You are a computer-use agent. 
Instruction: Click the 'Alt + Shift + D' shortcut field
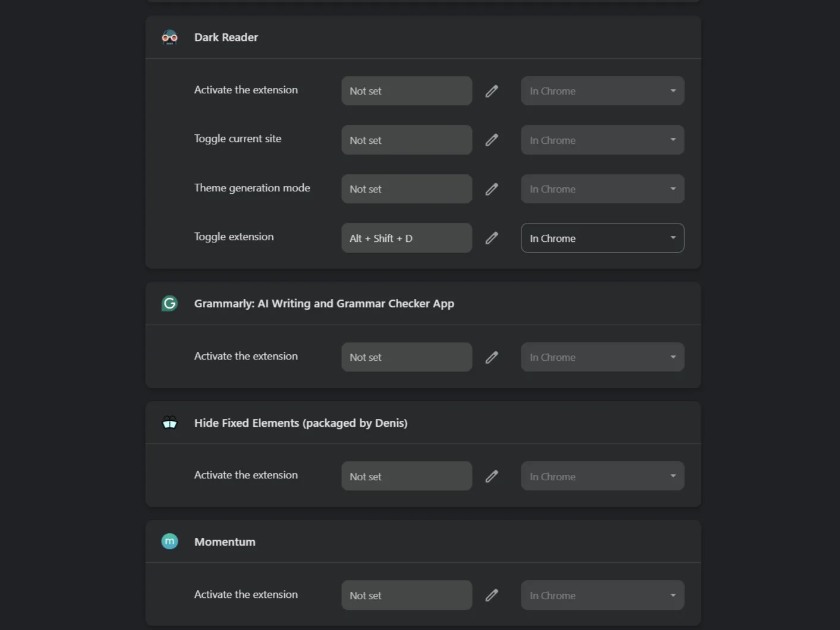(x=406, y=238)
